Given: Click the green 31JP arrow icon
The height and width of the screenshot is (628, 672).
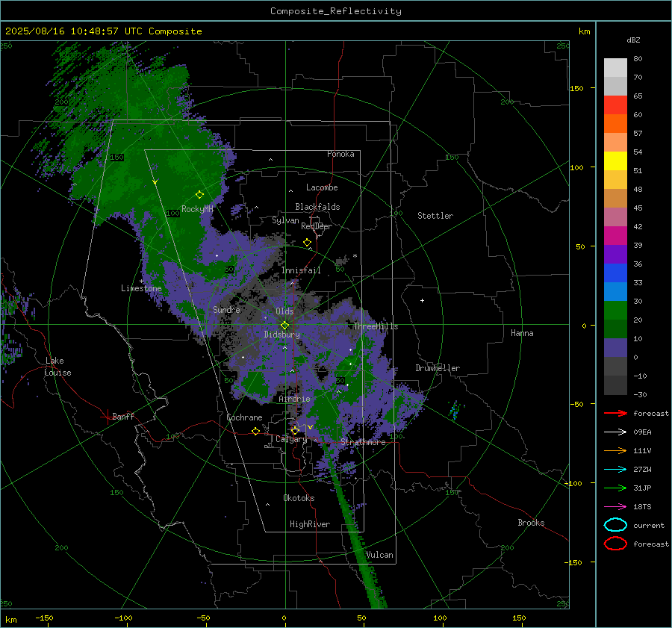Looking at the screenshot, I should click(615, 488).
